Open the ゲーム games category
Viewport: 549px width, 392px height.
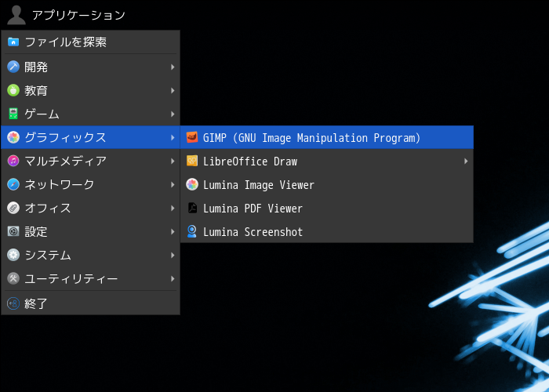pos(91,114)
